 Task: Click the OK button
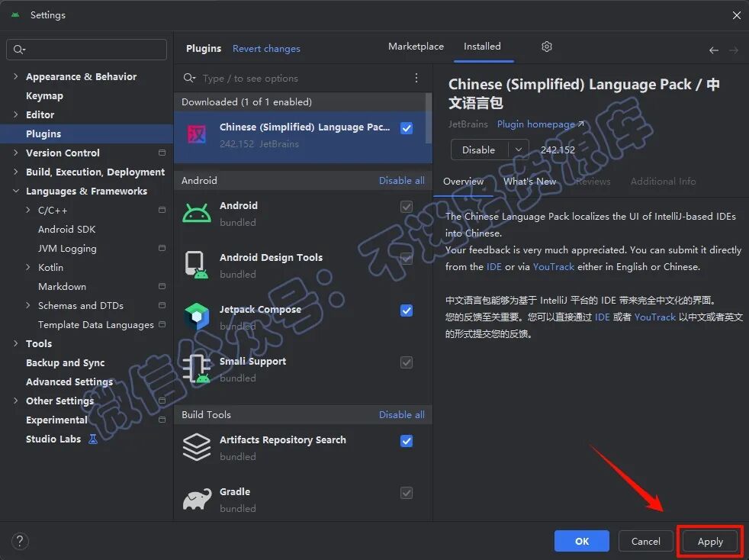click(582, 541)
